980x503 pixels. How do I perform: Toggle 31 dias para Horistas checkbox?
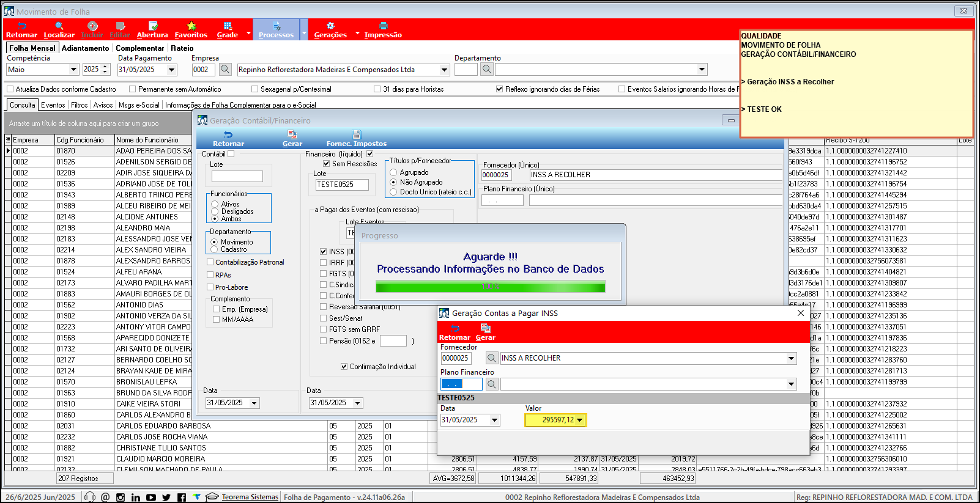tap(377, 89)
